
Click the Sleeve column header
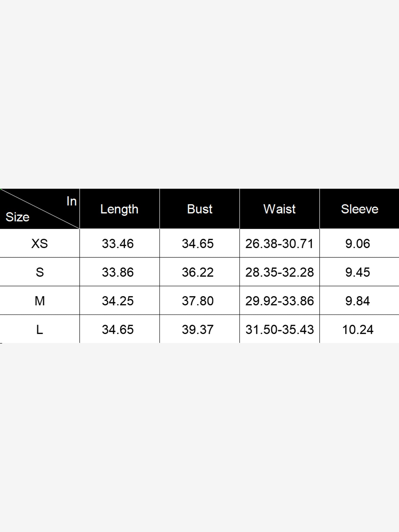coord(359,209)
